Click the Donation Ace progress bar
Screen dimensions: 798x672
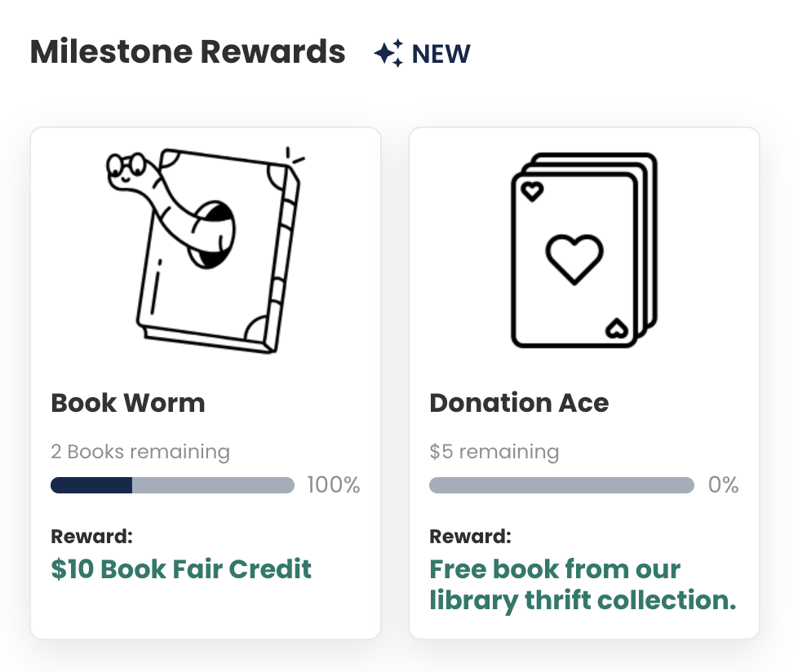point(562,485)
